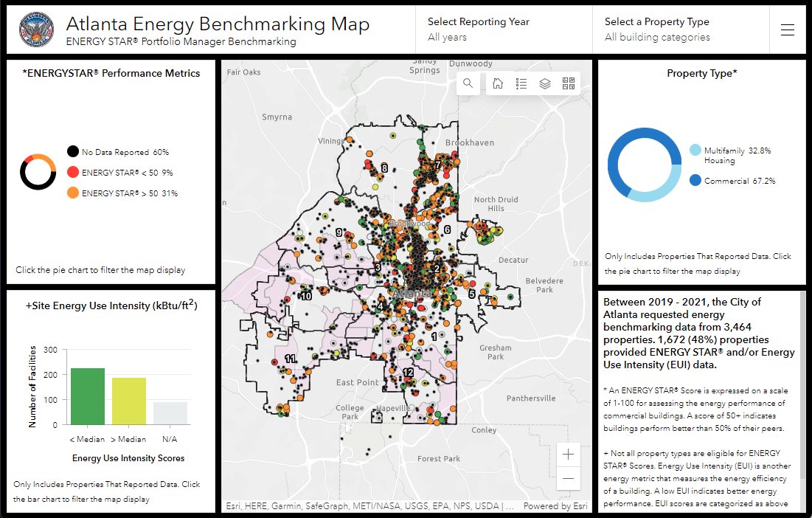Screen dimensions: 812x518
Task: Click the Energy Use Intensity Scores axis title
Action: pos(128,458)
